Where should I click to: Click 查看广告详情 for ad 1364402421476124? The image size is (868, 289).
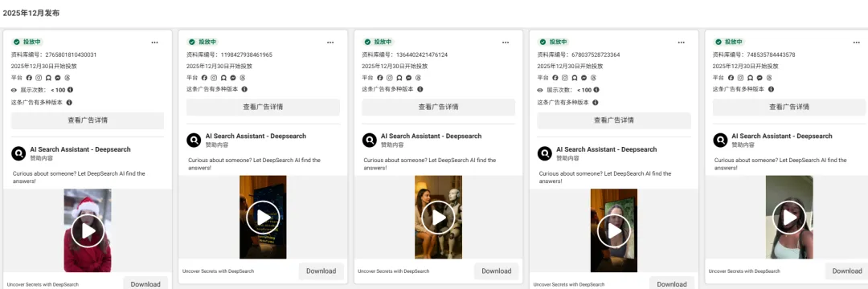[439, 108]
